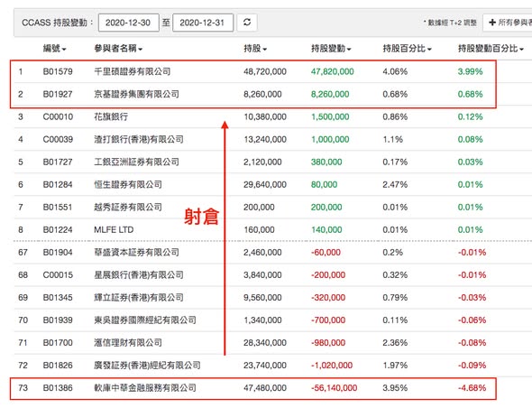Click holding change value -980,000
The height and width of the screenshot is (408, 532).
pyautogui.click(x=328, y=343)
